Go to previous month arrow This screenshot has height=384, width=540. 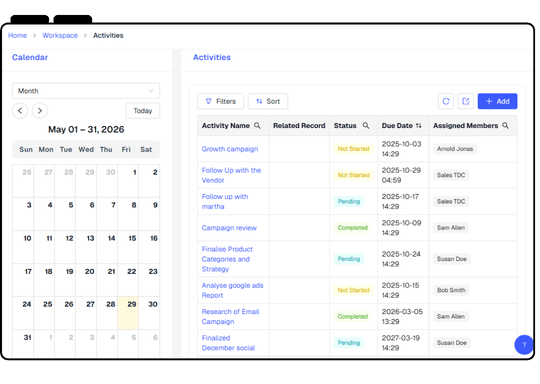[x=20, y=111]
